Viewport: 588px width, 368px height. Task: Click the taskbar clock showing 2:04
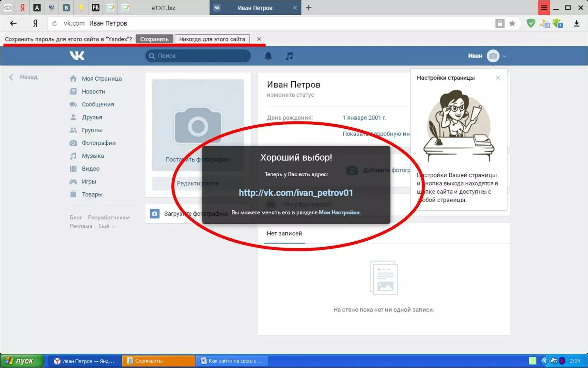click(x=575, y=361)
